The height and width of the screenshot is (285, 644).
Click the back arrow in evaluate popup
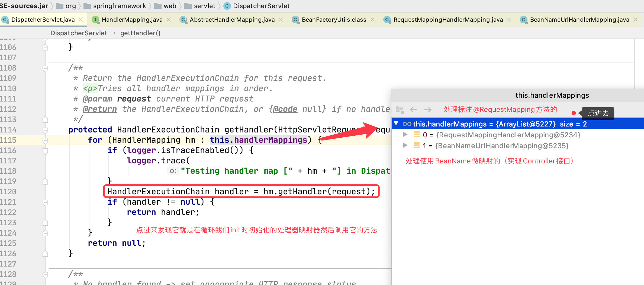click(x=413, y=110)
